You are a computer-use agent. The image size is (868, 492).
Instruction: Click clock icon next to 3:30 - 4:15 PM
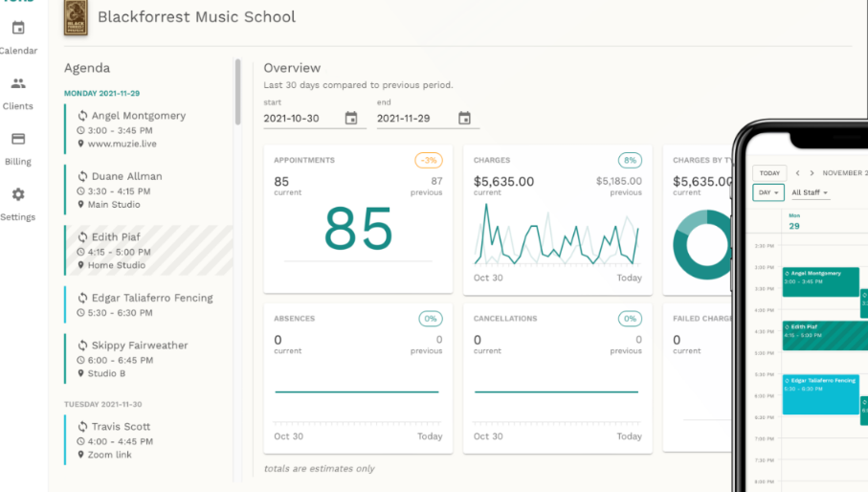click(80, 191)
